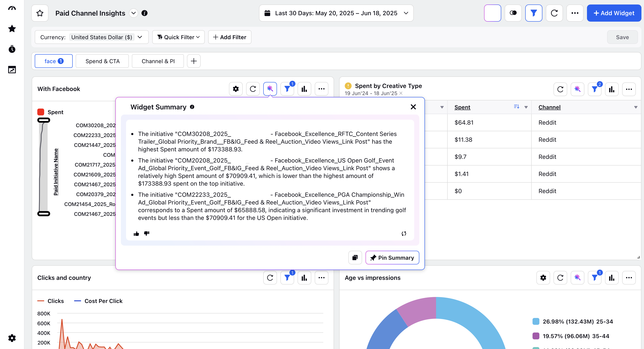This screenshot has width=644, height=349.
Task: Open AI summary for Spent by Creative Type
Action: pos(577,89)
